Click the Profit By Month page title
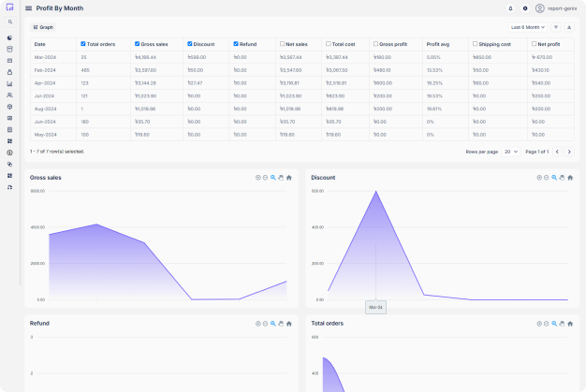The width and height of the screenshot is (586, 392). coord(60,8)
